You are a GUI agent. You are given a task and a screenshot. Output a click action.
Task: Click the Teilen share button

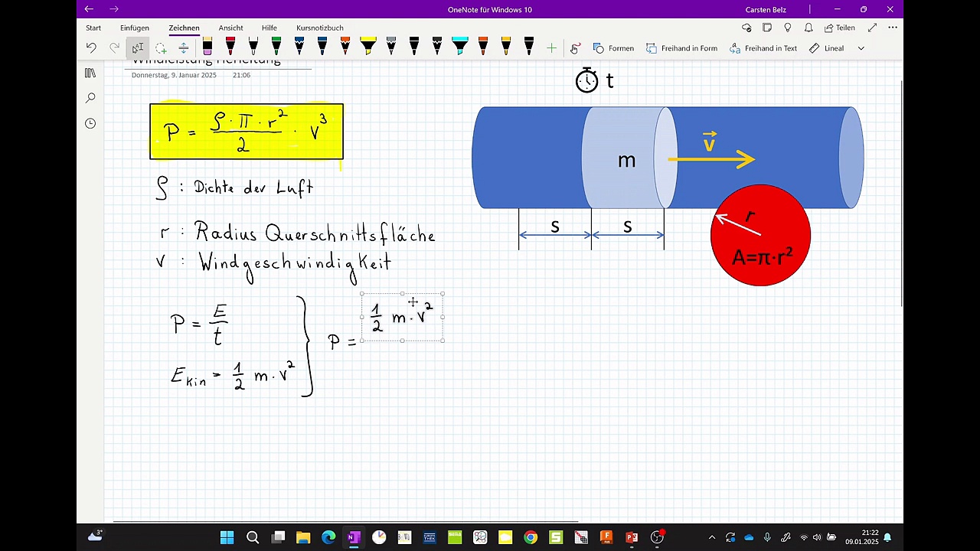coord(839,28)
